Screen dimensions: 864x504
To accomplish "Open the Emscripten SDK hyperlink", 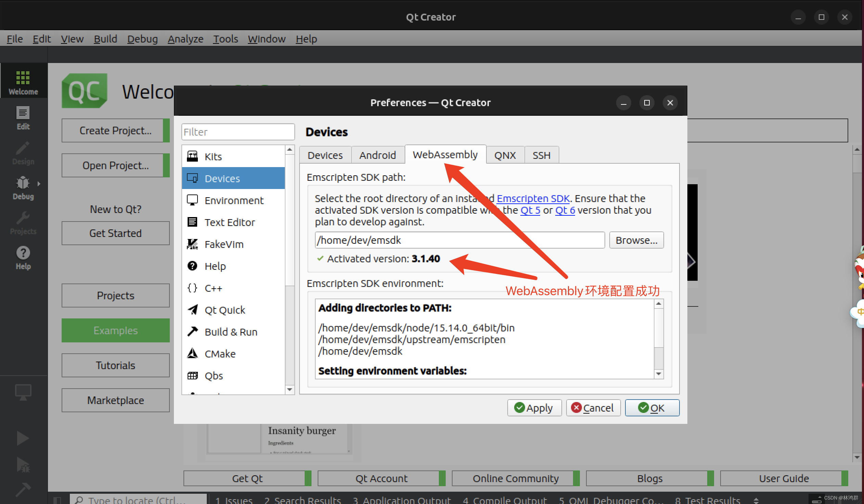I will point(533,198).
